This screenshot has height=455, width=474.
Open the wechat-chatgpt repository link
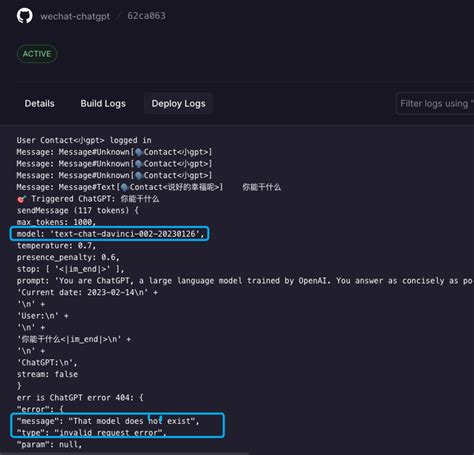75,16
